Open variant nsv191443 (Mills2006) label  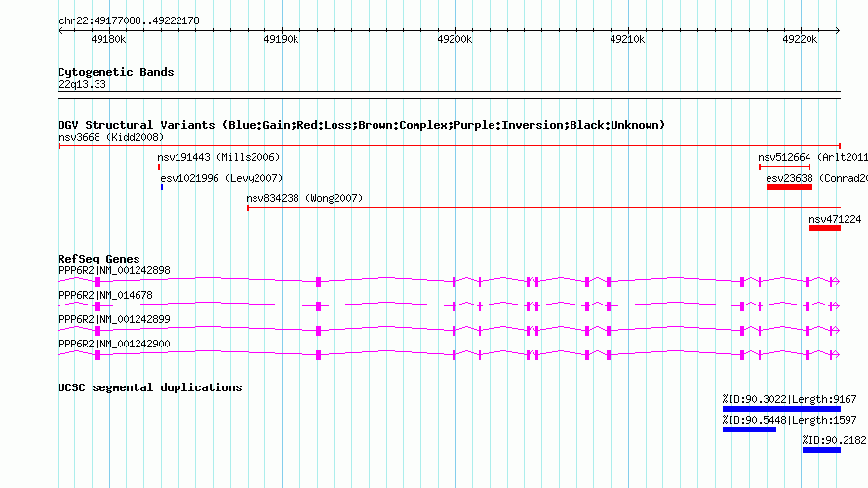pos(218,157)
